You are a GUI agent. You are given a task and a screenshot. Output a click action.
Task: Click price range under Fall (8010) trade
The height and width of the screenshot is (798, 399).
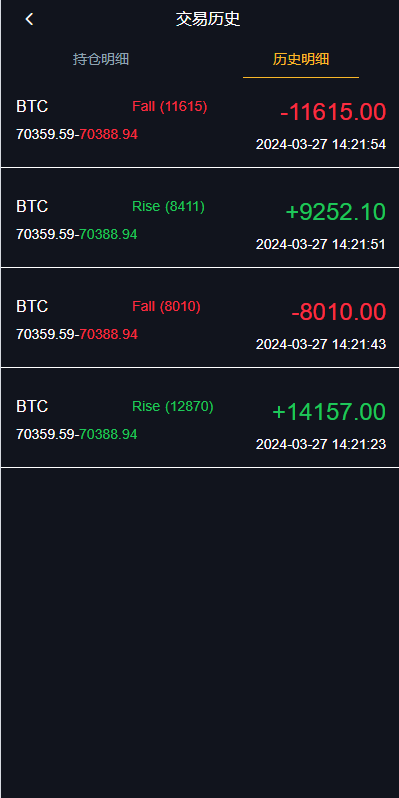click(77, 334)
